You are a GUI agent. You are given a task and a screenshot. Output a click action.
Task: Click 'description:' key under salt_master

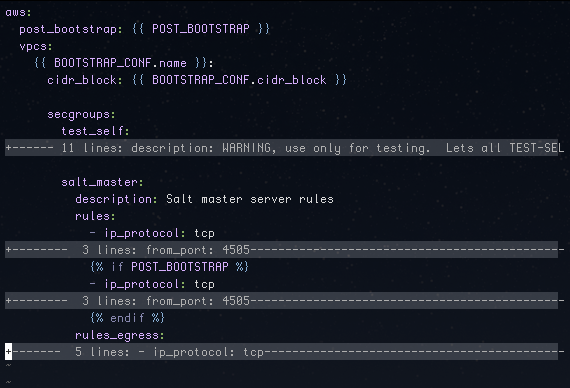116,199
